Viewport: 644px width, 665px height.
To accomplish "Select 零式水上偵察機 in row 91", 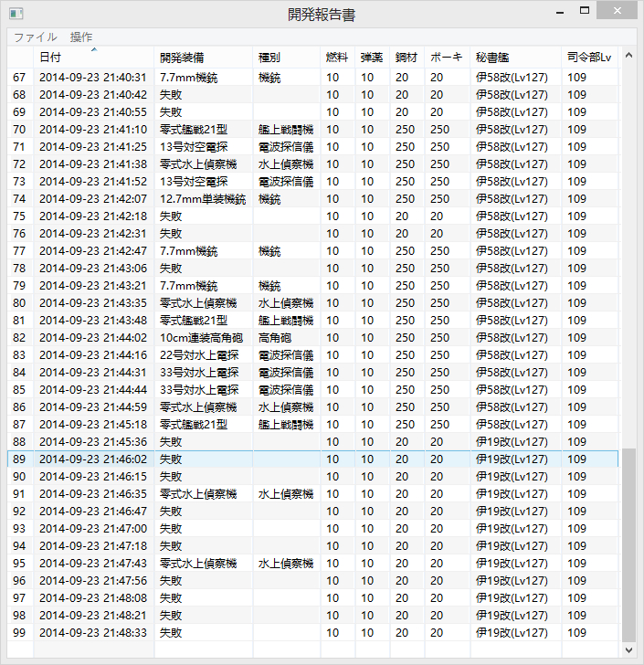I will coord(198,494).
